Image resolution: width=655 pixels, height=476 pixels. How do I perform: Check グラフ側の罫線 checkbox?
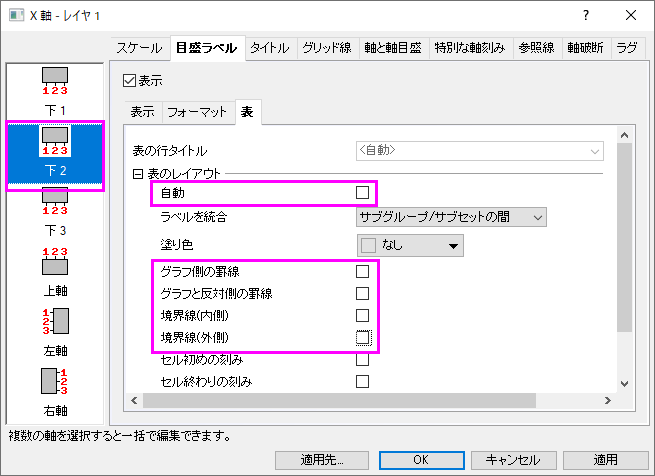pos(362,271)
